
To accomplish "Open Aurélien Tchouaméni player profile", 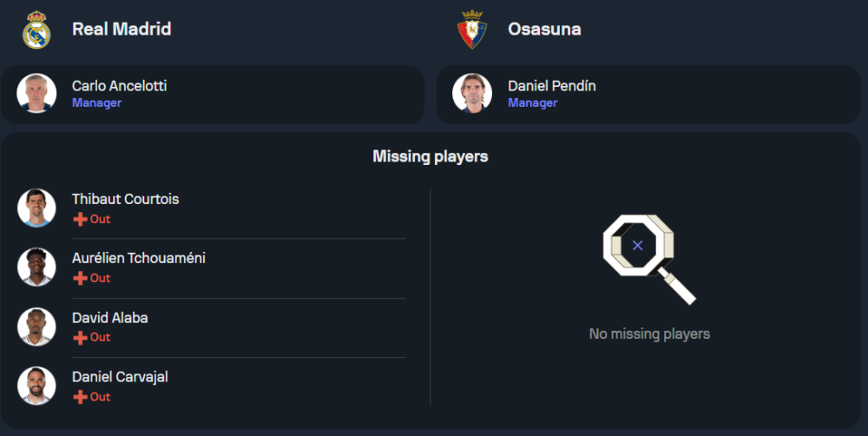I will 139,258.
